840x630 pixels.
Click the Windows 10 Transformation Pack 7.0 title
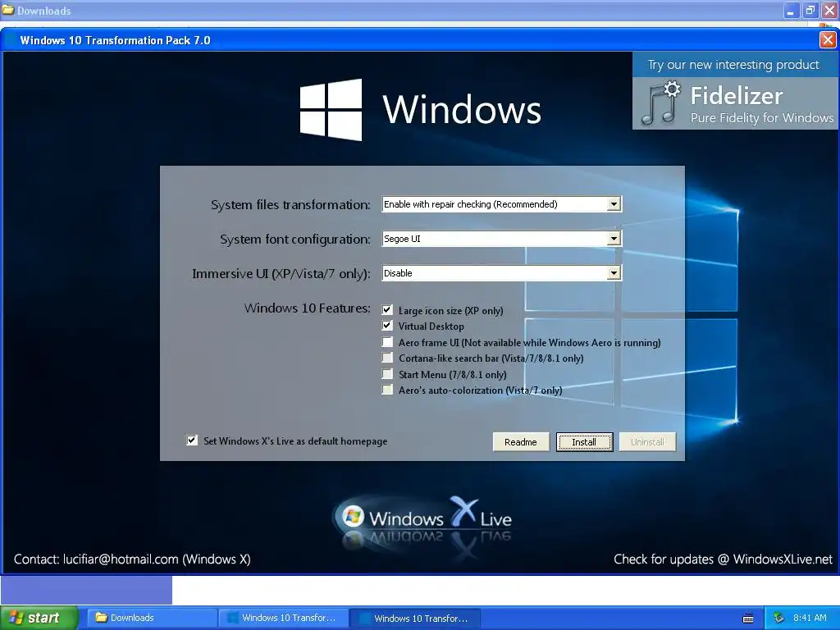[x=115, y=40]
